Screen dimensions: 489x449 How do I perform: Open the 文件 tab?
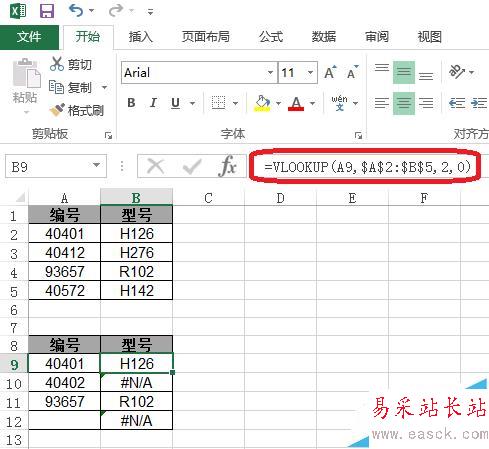[29, 37]
